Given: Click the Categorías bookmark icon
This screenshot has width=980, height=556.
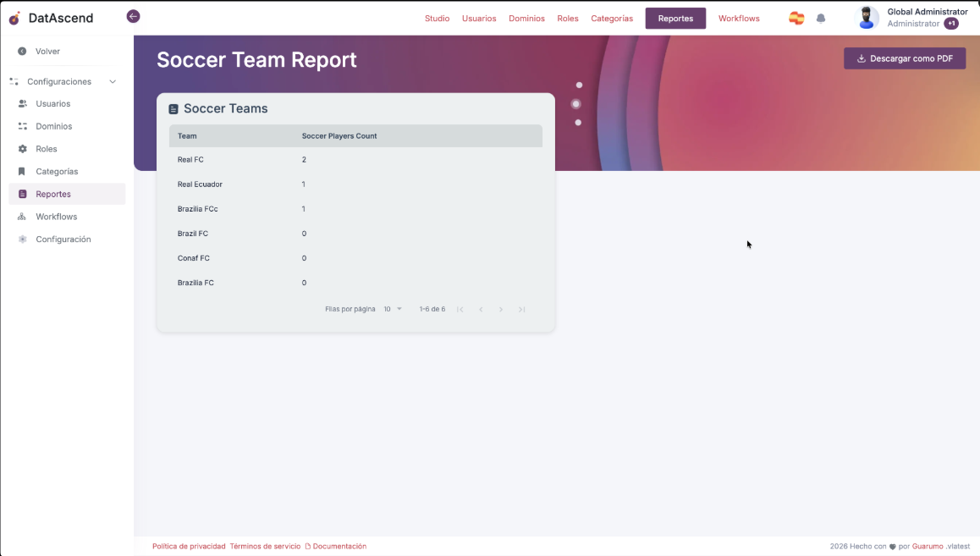Looking at the screenshot, I should [x=22, y=171].
